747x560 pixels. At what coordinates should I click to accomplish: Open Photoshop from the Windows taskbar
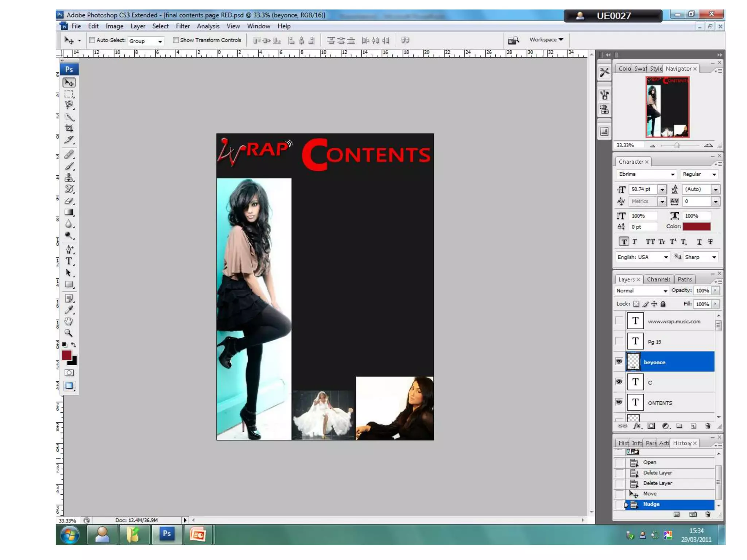point(167,534)
